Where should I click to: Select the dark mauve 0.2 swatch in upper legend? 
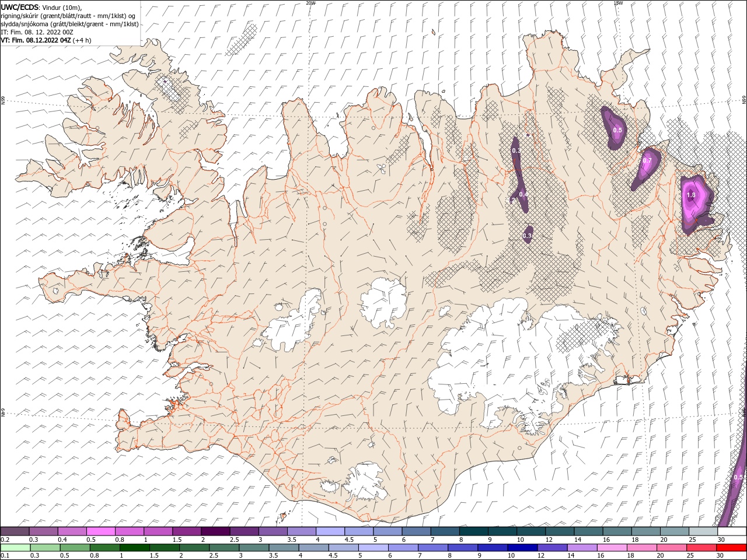click(15, 531)
